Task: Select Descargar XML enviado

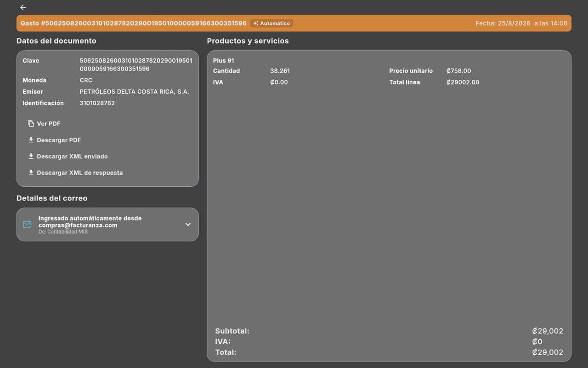Action: (x=68, y=156)
